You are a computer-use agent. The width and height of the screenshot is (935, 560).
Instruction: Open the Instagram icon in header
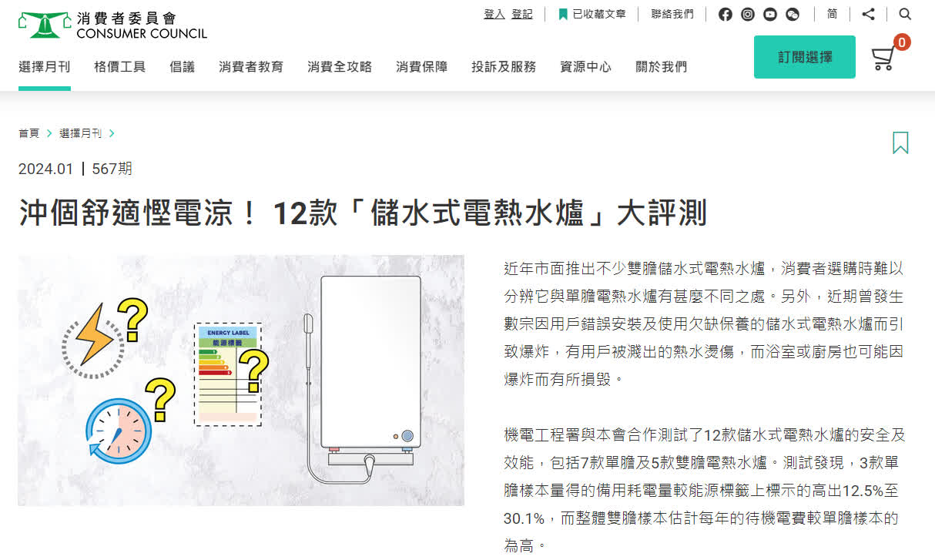point(748,14)
